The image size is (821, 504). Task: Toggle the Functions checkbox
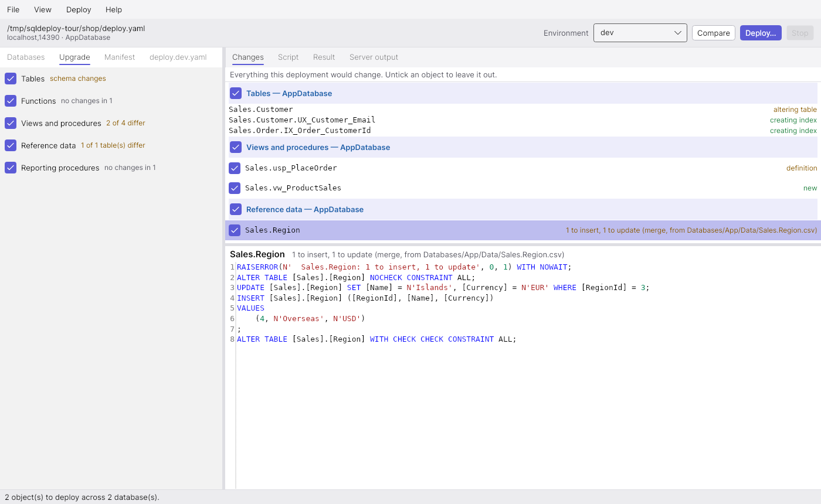click(11, 101)
